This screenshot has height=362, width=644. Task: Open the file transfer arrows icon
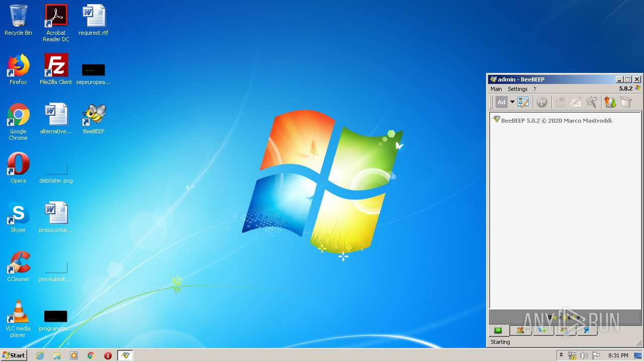click(x=610, y=102)
